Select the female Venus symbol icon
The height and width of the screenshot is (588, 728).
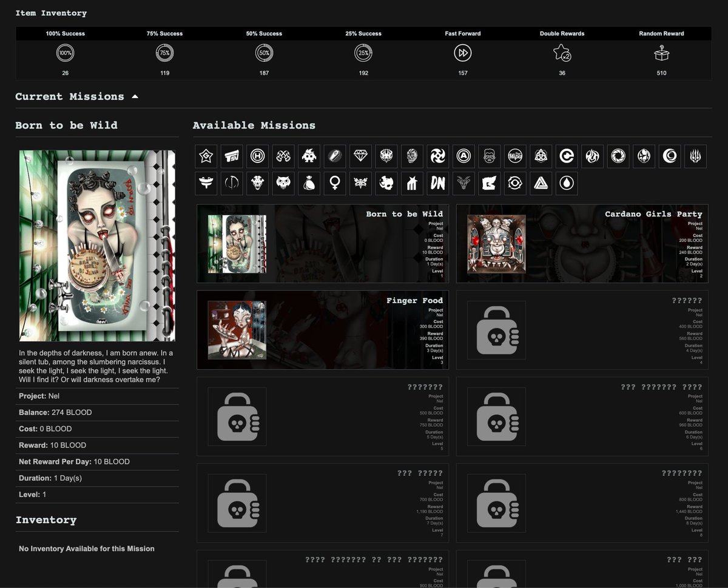[335, 183]
